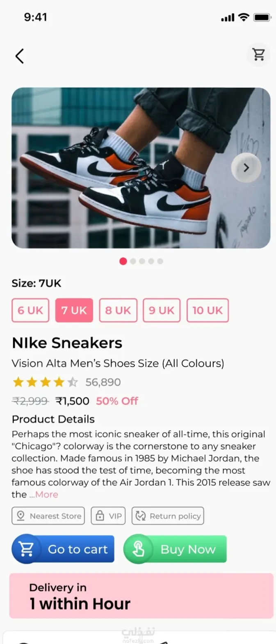The image size is (276, 644).
Task: Click the lock icon beside VIP
Action: (100, 516)
